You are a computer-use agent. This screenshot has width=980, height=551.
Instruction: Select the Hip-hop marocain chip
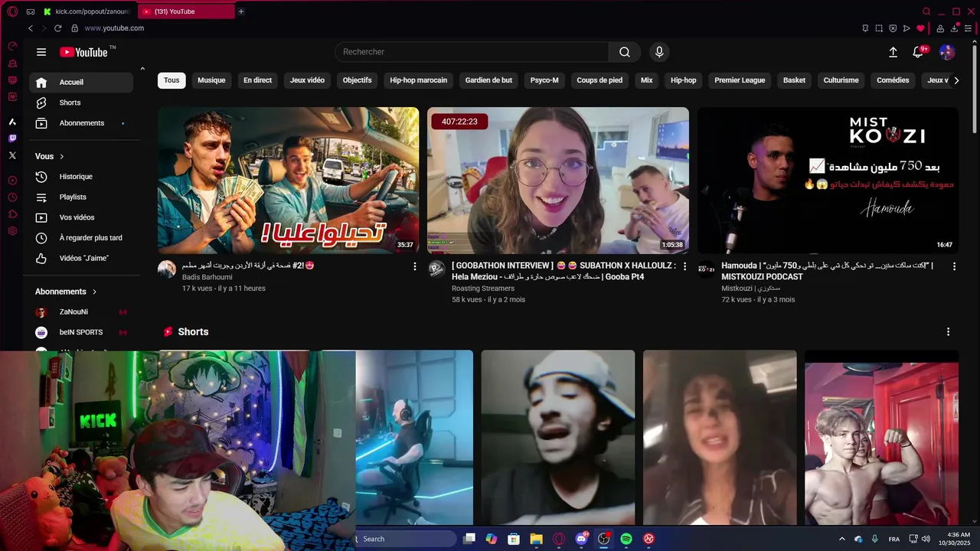tap(418, 80)
